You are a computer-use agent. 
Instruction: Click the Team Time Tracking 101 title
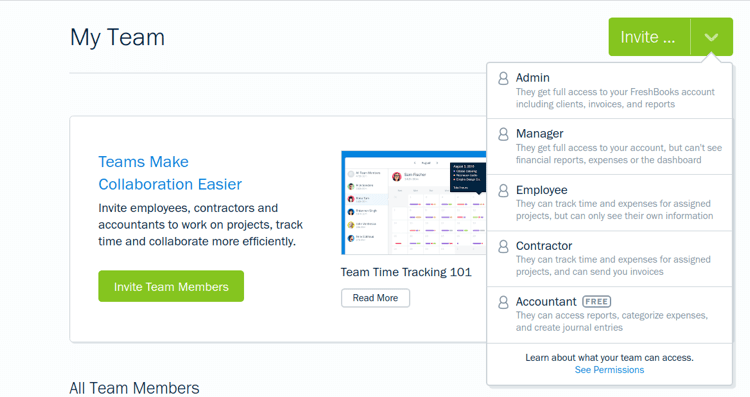point(406,272)
